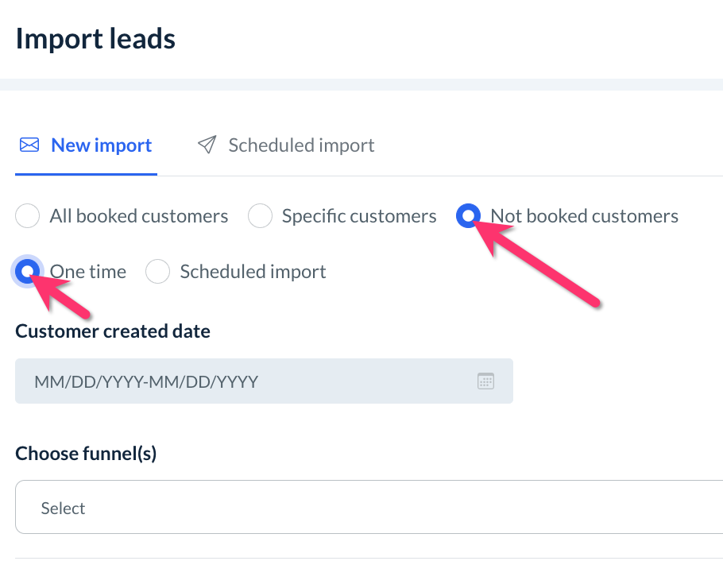Click the envelope icon beside New import

point(29,145)
